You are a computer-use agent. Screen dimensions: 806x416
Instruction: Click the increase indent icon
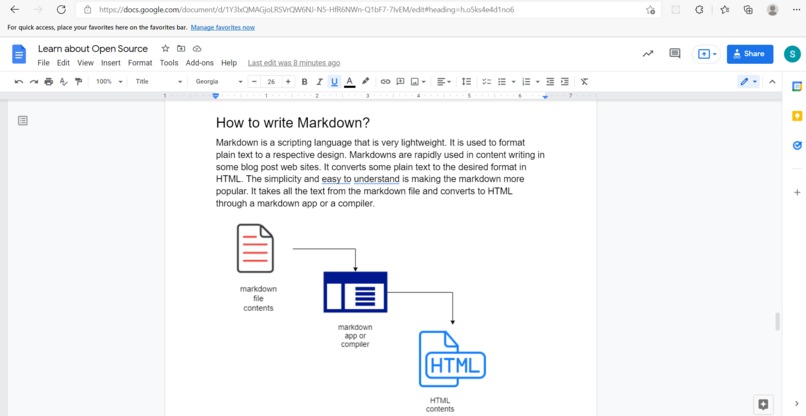(x=565, y=82)
